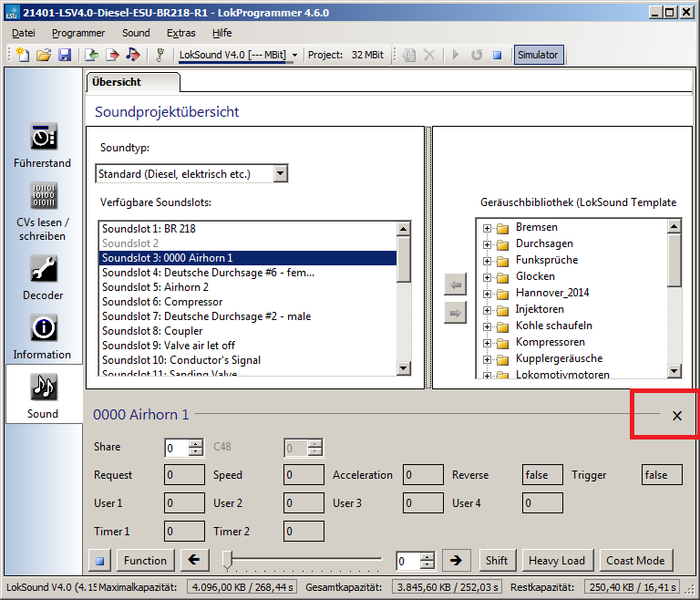Click the Reverse false field
The image size is (700, 600).
[x=542, y=475]
